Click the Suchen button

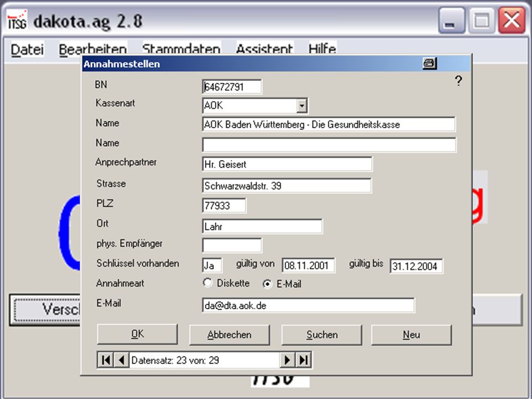(322, 335)
